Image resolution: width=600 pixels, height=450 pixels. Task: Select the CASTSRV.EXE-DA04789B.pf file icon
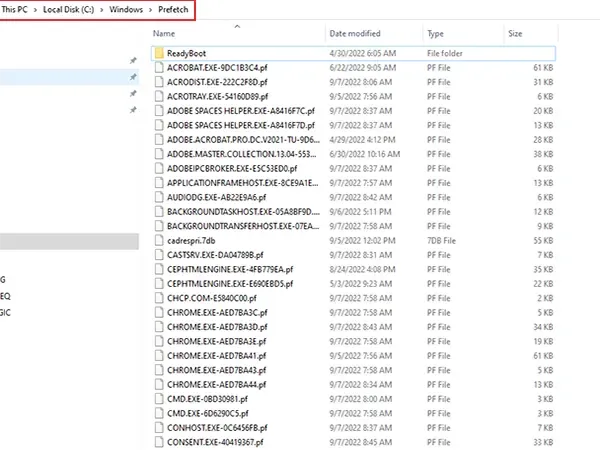(x=159, y=255)
